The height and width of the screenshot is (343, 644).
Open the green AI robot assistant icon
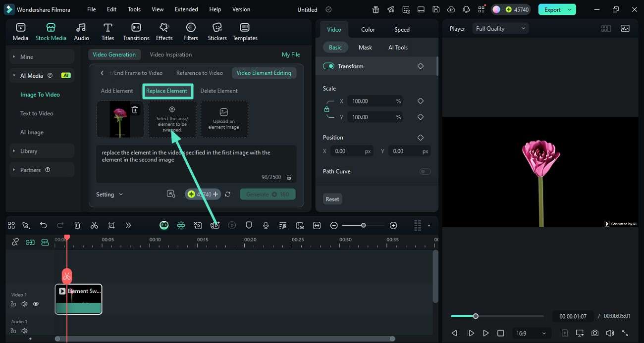(164, 225)
